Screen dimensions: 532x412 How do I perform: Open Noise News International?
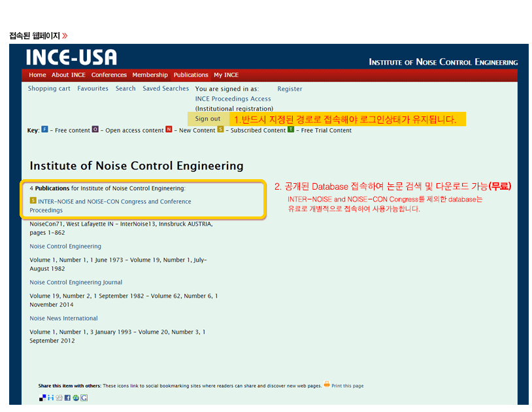point(64,318)
